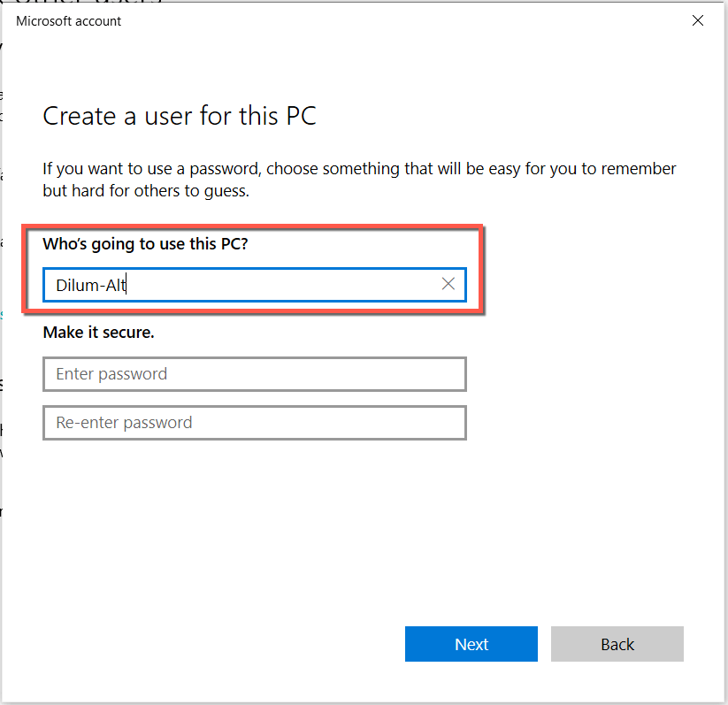This screenshot has height=705, width=728.
Task: Click into the Re-enter password field
Action: pos(254,423)
